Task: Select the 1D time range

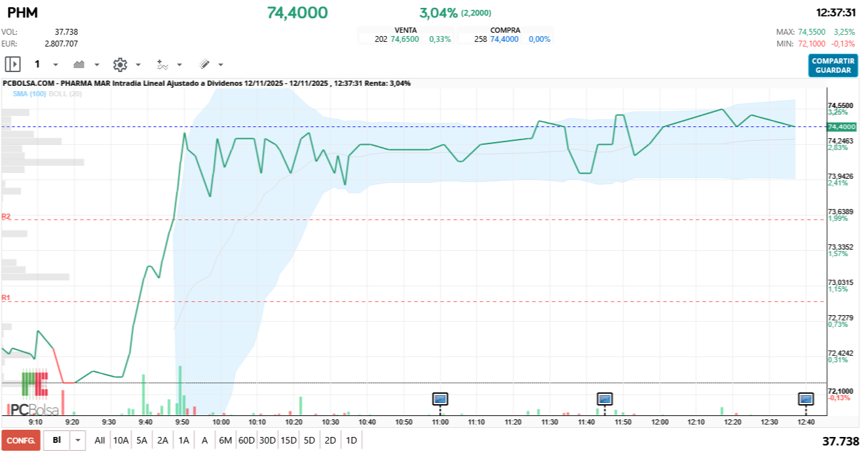Action: point(351,440)
